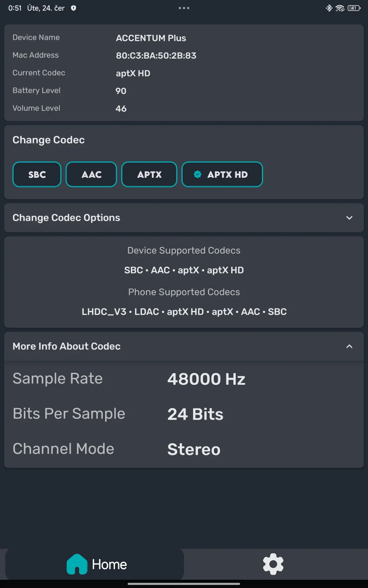
Task: Expand Change Codec Options chevron
Action: click(349, 218)
